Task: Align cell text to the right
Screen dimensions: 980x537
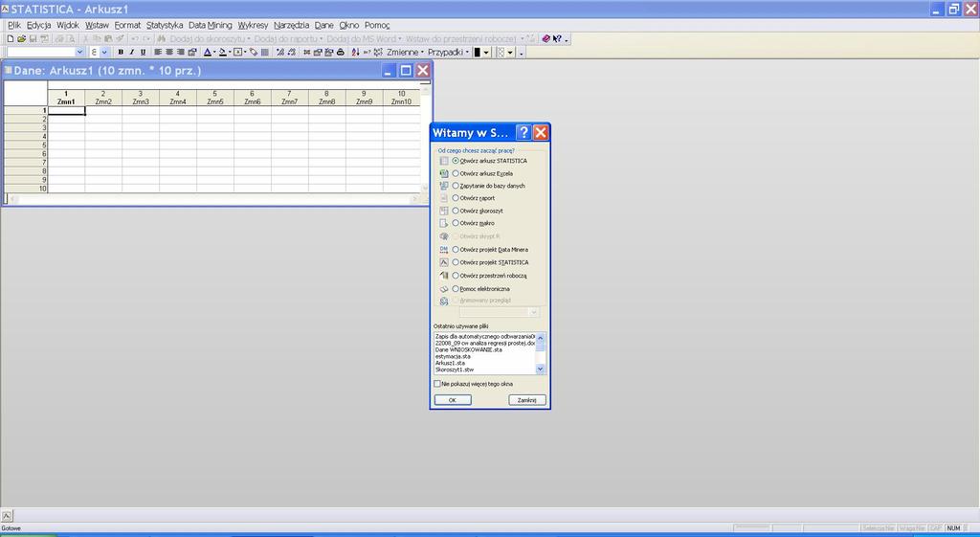Action: (x=180, y=53)
